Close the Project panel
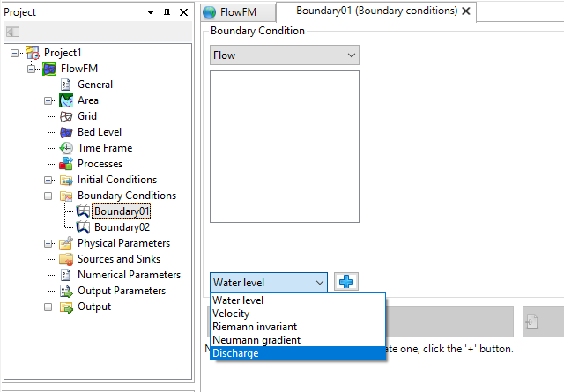Image resolution: width=564 pixels, height=392 pixels. click(184, 12)
